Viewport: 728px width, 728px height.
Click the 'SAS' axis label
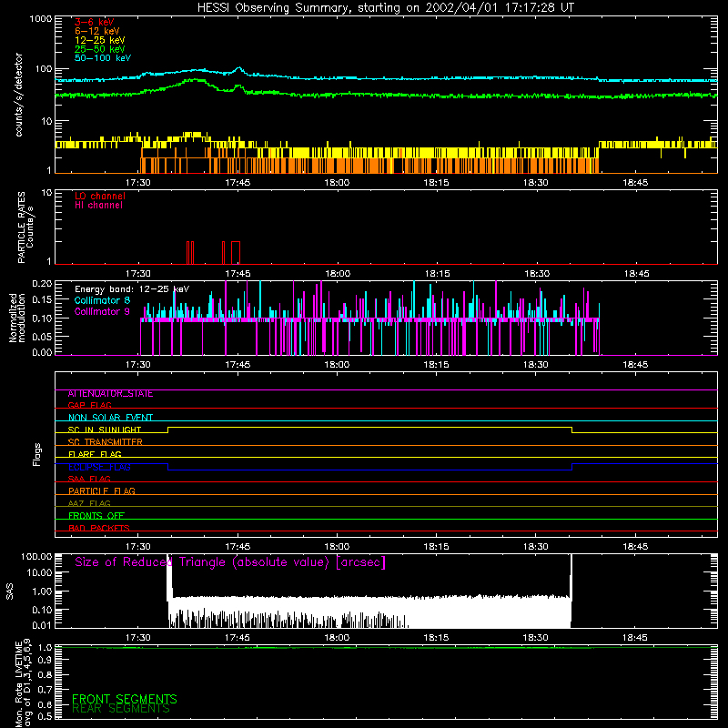[9, 591]
